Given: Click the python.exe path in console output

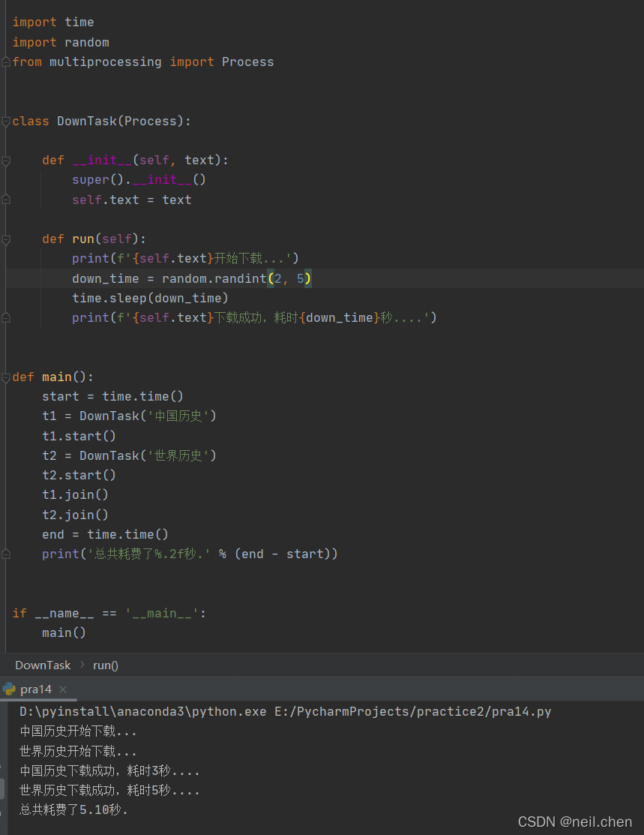Looking at the screenshot, I should [x=120, y=711].
